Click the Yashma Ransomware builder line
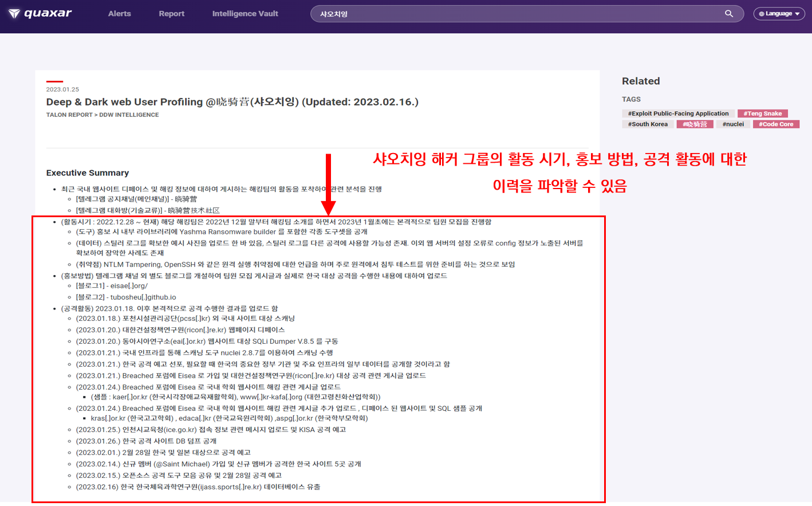Screen dimensions: 812x506 (222, 232)
